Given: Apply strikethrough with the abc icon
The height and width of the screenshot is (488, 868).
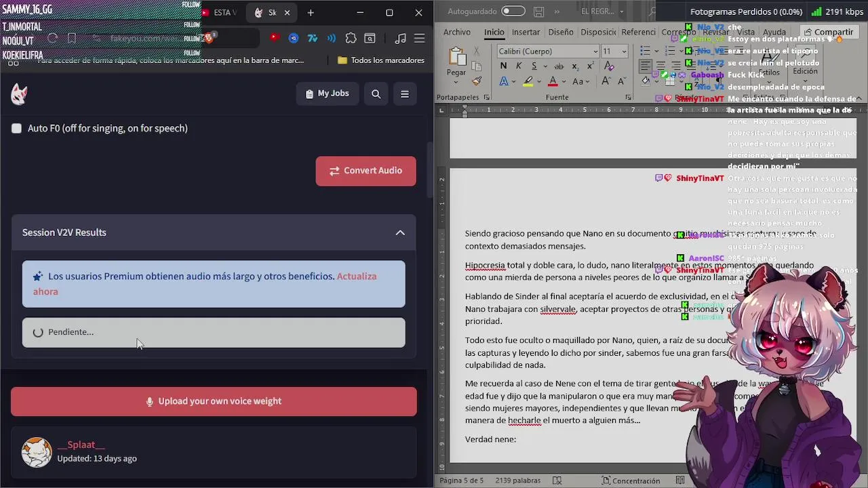Looking at the screenshot, I should (559, 66).
